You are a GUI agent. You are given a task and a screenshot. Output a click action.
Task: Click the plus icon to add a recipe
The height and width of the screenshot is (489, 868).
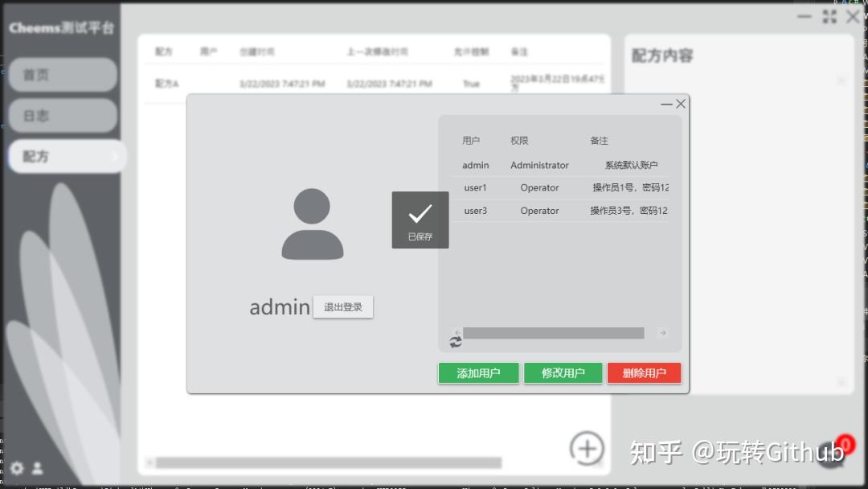tap(588, 449)
